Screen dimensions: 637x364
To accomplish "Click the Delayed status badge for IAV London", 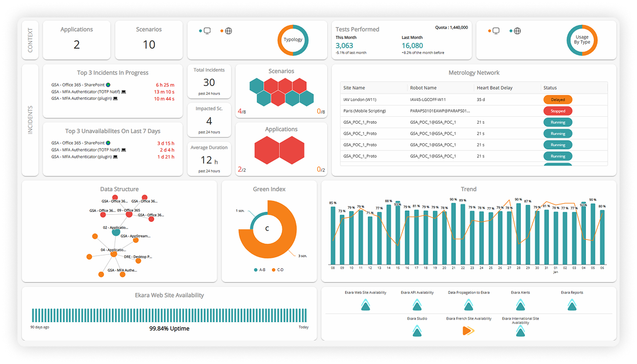I will 557,99.
